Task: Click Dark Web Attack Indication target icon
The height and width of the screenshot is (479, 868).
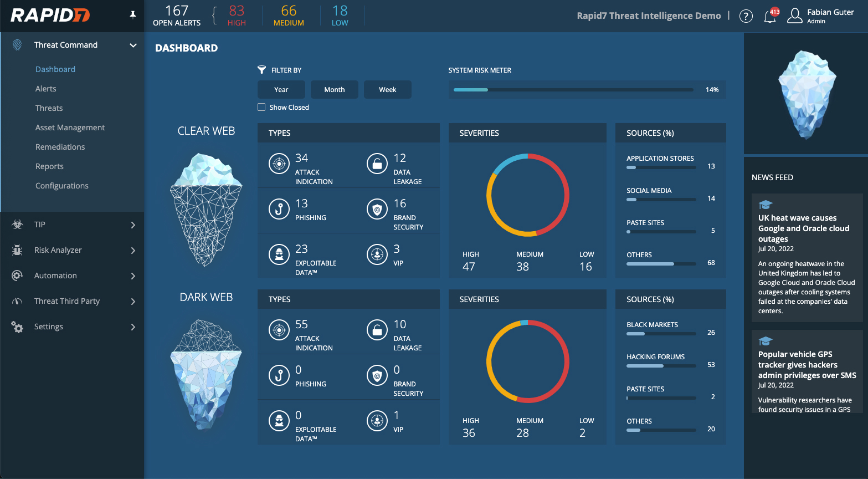Action: (x=279, y=330)
